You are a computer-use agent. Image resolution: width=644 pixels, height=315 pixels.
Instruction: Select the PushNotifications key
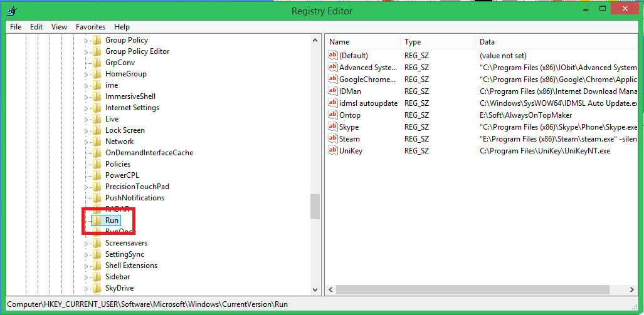(135, 198)
